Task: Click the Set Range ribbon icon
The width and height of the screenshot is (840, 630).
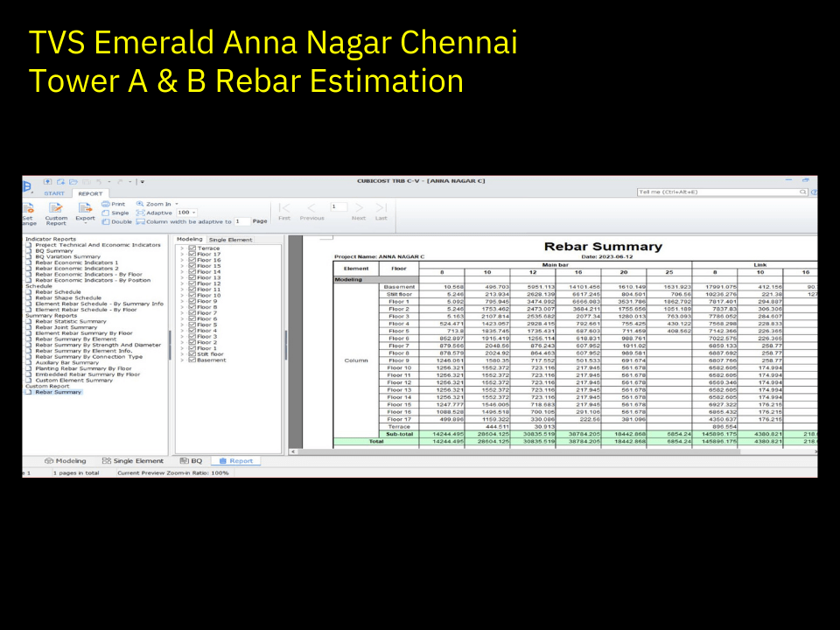Action: click(28, 208)
